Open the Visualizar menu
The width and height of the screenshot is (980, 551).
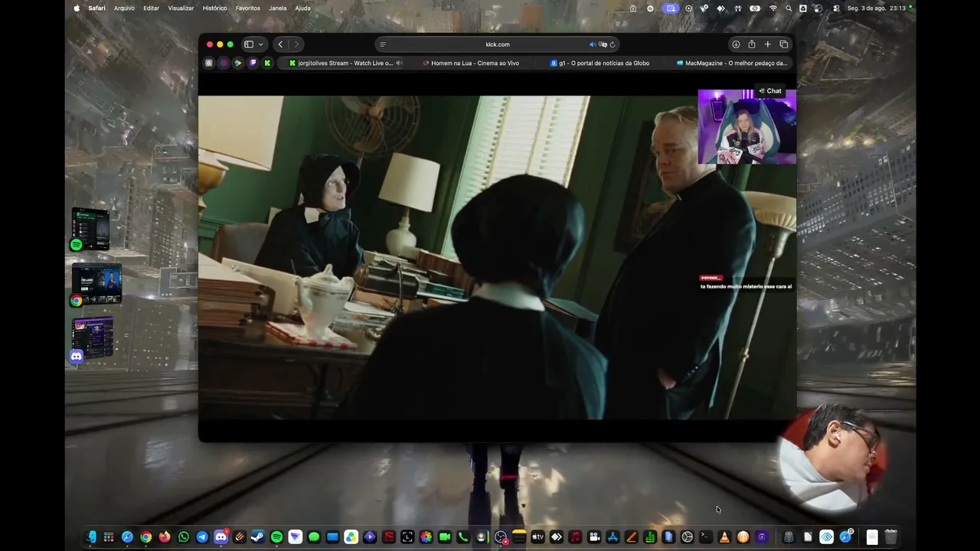(181, 8)
